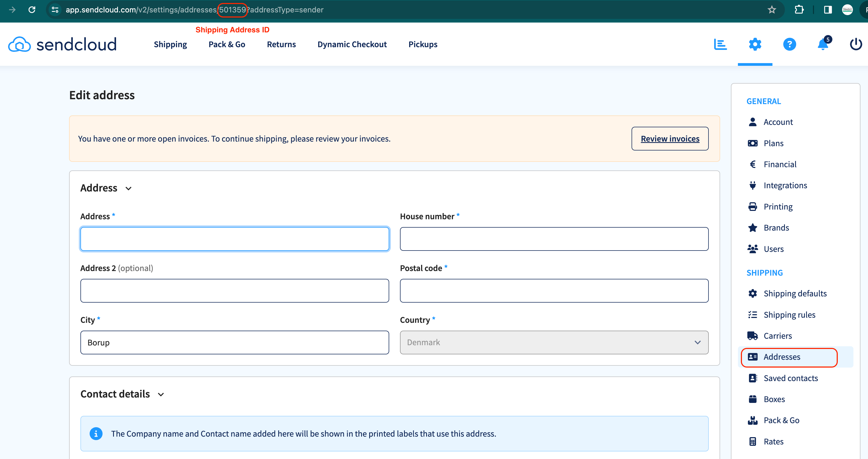The image size is (868, 459).
Task: Open Carriers settings in sidebar
Action: pos(777,336)
